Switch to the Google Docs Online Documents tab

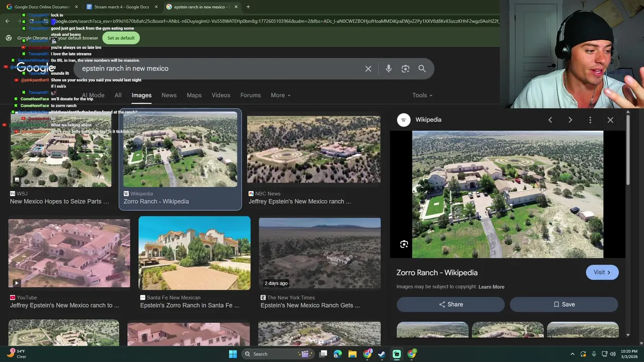click(42, 7)
